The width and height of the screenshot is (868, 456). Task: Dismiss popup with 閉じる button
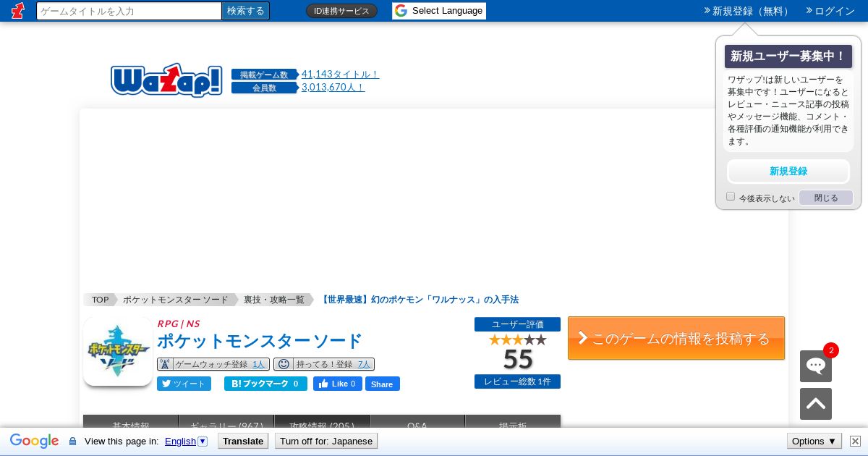(826, 198)
